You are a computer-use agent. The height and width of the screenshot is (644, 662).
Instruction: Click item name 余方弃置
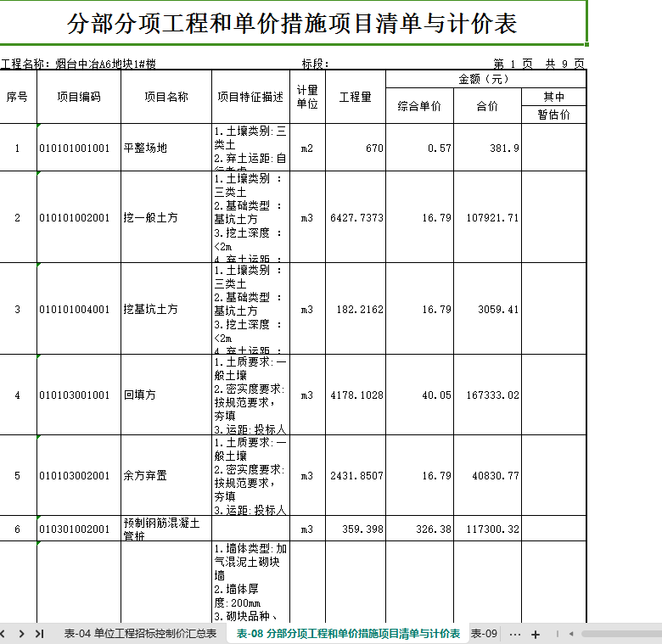[x=166, y=475]
